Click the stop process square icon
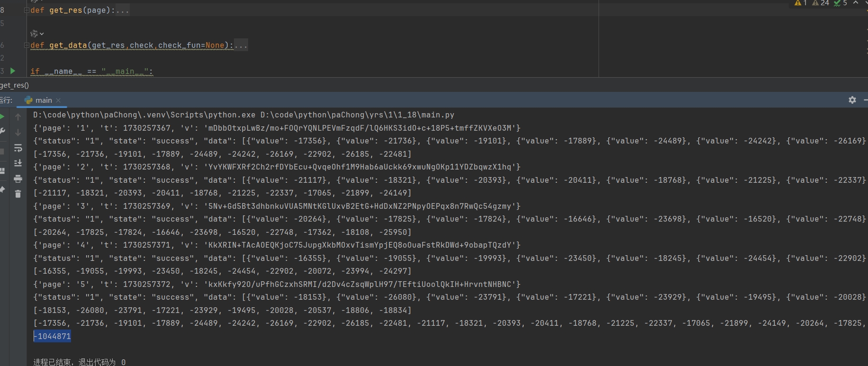The height and width of the screenshot is (366, 868). (x=2, y=152)
